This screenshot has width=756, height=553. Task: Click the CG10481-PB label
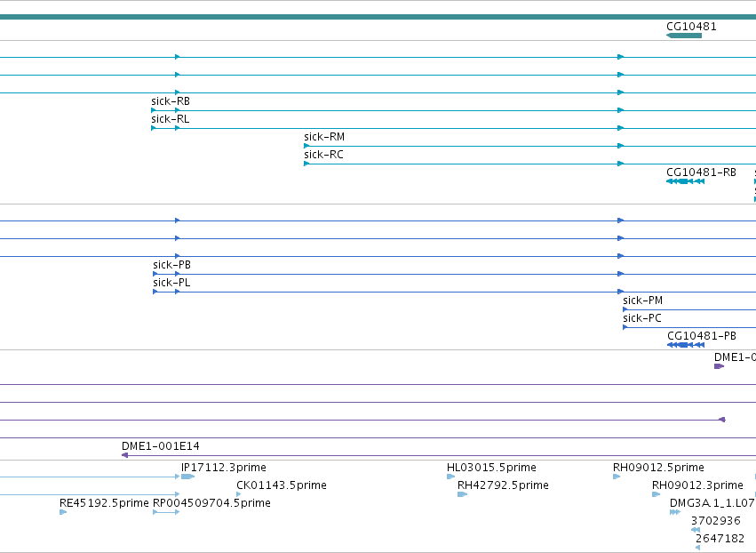(x=702, y=336)
